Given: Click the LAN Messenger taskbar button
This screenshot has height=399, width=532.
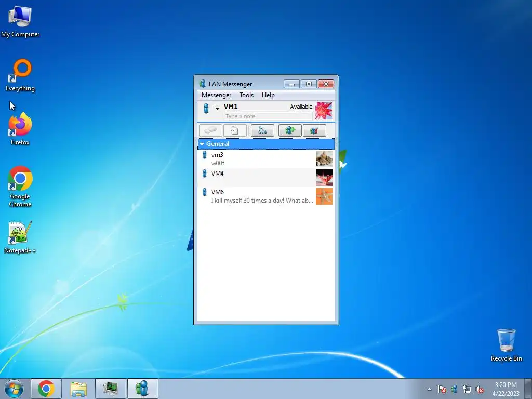Looking at the screenshot, I should [142, 389].
